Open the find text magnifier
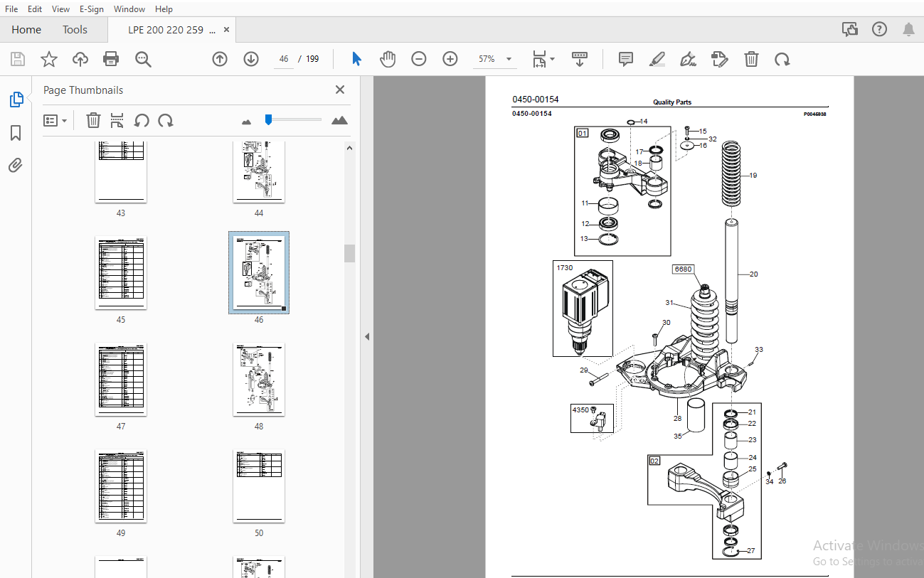This screenshot has width=924, height=578. click(144, 59)
